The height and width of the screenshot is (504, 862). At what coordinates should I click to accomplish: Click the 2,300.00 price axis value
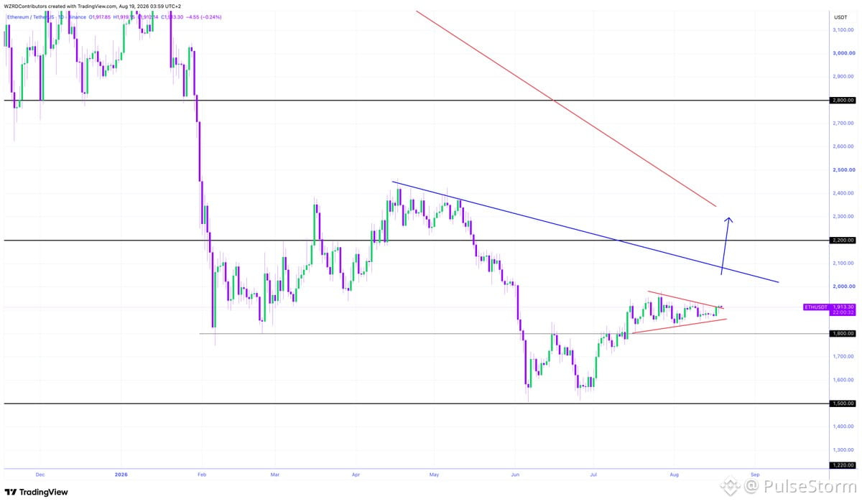(x=843, y=217)
